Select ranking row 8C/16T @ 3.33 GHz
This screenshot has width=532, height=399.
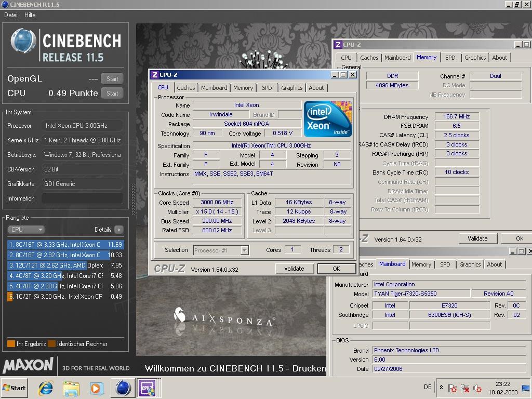(65, 244)
